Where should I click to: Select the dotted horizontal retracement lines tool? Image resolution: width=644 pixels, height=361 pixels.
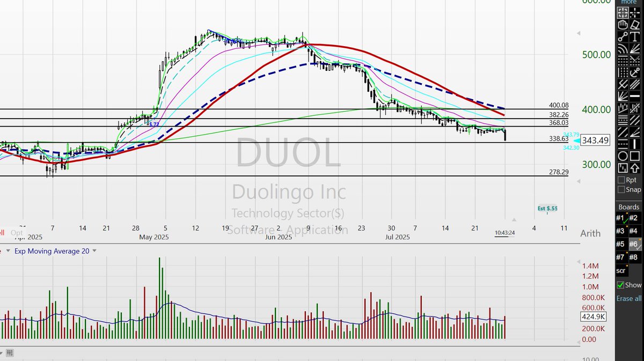[x=623, y=61]
